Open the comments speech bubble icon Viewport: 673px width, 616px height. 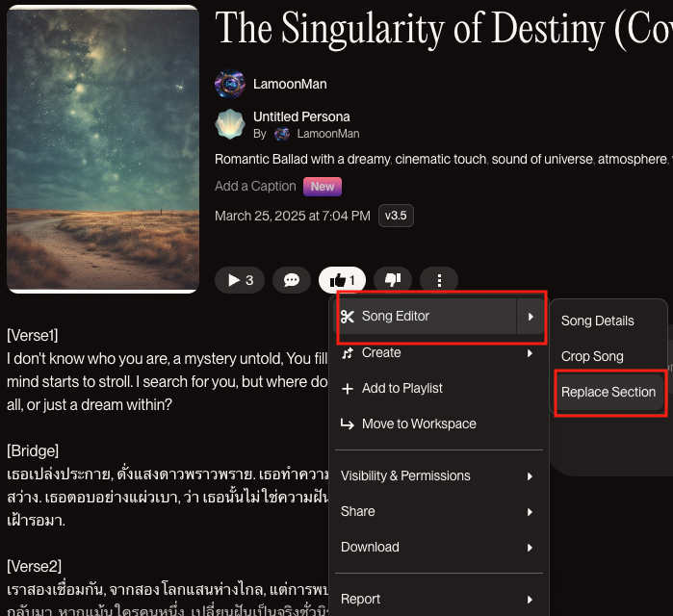point(292,280)
